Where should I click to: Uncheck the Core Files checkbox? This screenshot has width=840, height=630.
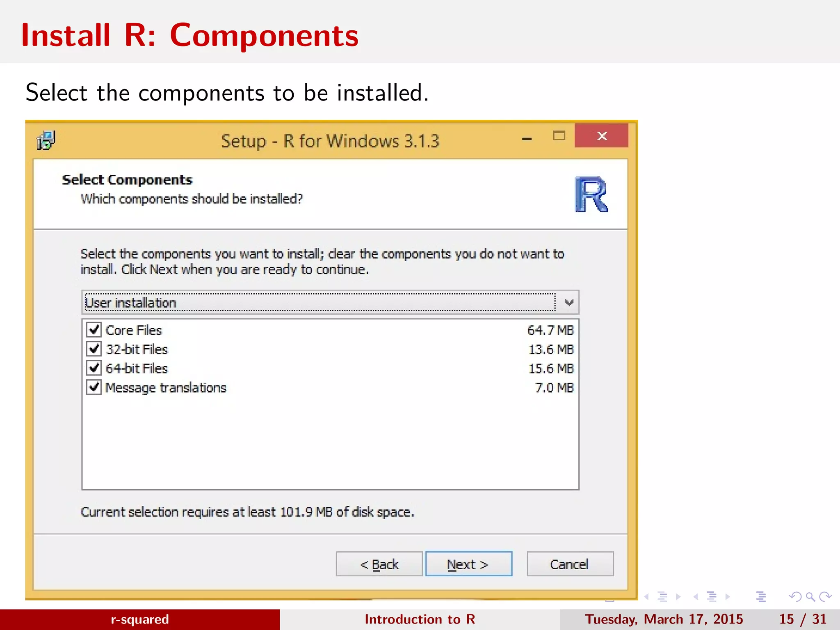click(94, 329)
